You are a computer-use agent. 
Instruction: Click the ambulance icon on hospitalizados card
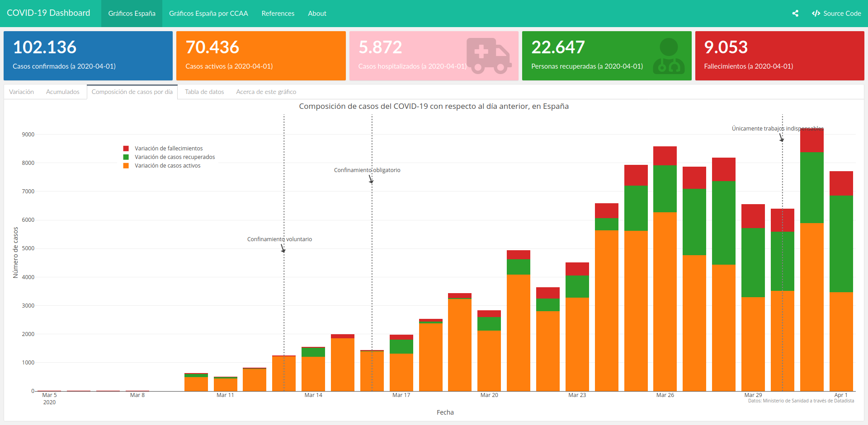pyautogui.click(x=489, y=56)
